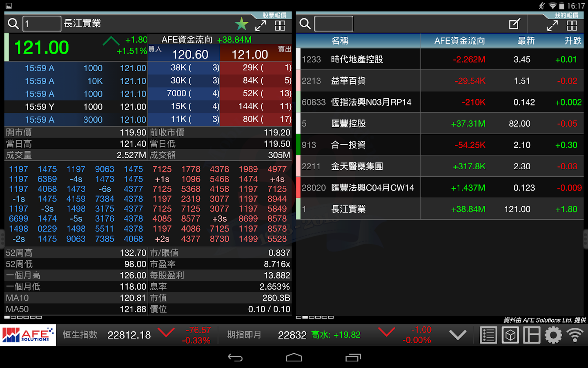Screen dimensions: 588x368
Task: Switch to the 股票報價 tab
Action: pos(274,15)
